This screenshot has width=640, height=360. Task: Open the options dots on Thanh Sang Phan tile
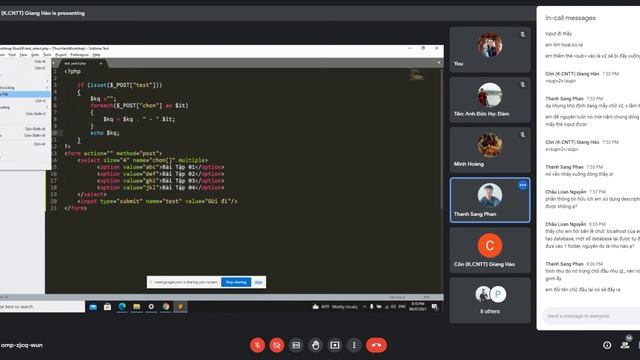[522, 185]
